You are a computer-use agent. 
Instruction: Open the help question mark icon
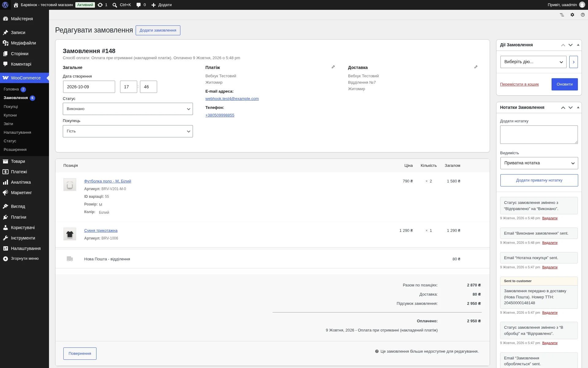[x=583, y=15]
